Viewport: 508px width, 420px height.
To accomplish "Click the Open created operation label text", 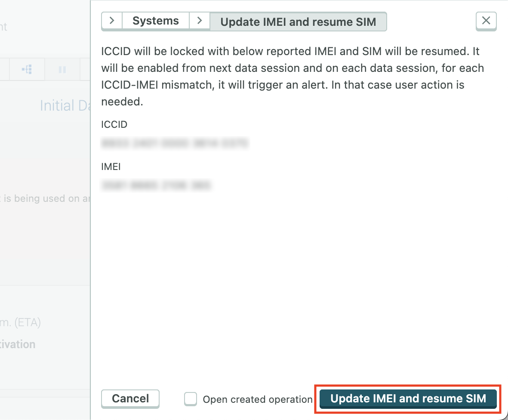I will tap(258, 399).
